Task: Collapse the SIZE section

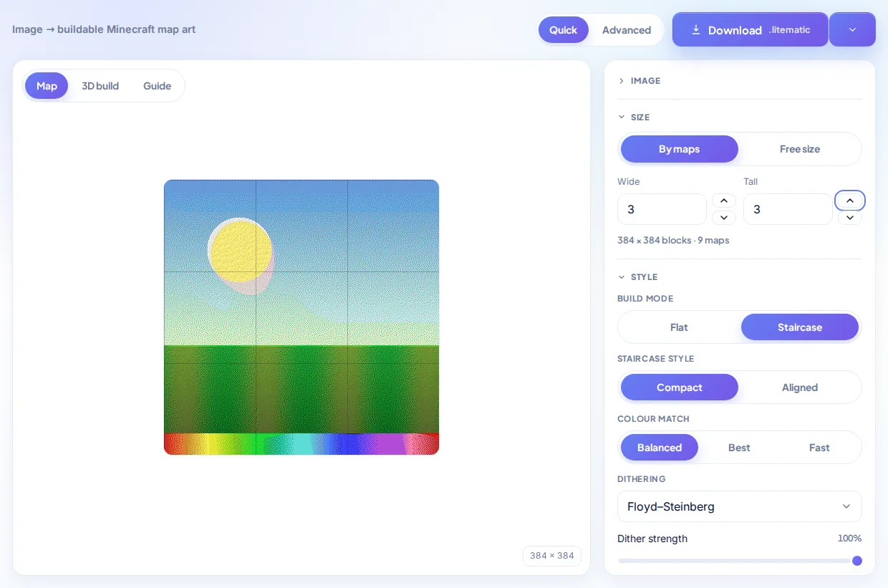Action: [739, 117]
